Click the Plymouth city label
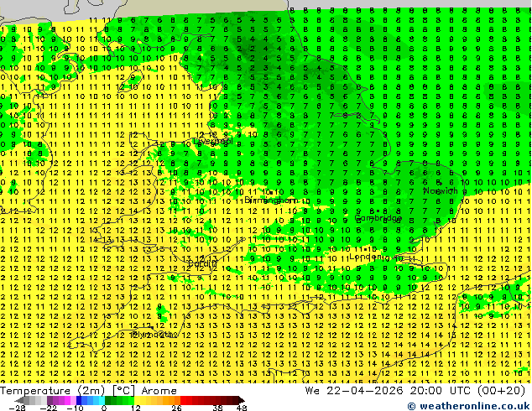 tap(154, 335)
